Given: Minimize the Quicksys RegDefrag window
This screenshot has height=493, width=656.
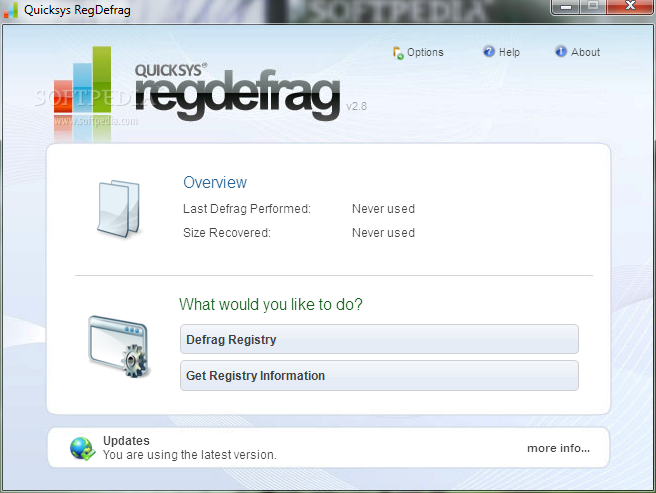Looking at the screenshot, I should pos(566,7).
